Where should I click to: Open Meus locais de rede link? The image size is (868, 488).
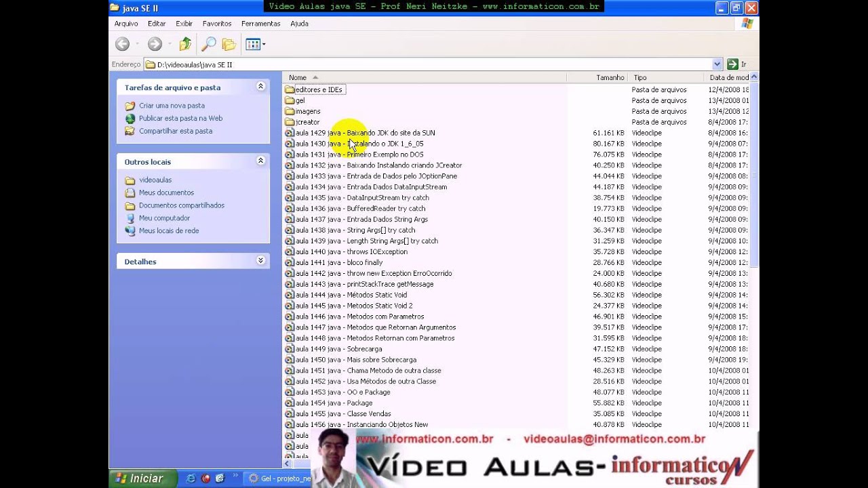[169, 230]
